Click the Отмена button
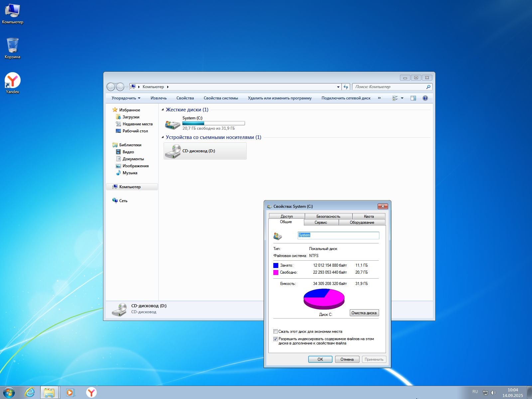Viewport: 532px width, 399px height. tap(347, 359)
